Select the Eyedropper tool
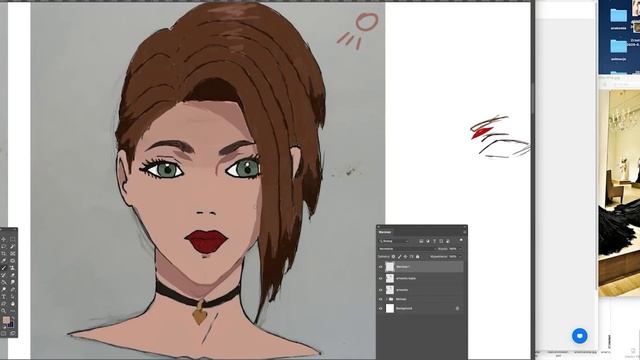 click(x=4, y=261)
